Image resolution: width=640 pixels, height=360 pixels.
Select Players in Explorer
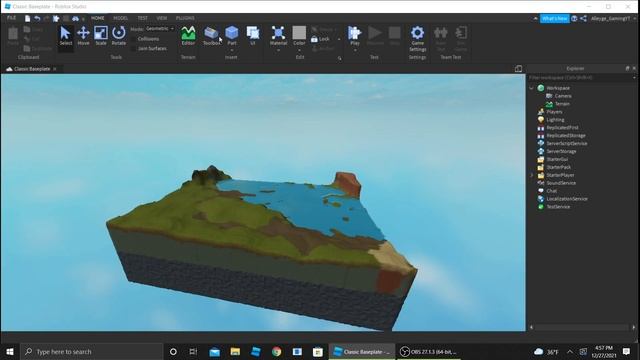[x=554, y=112]
